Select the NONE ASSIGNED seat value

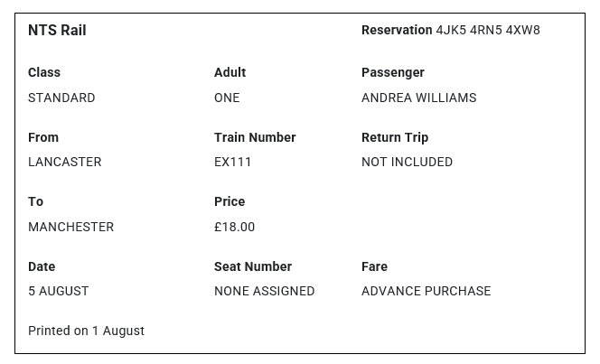pyautogui.click(x=265, y=291)
